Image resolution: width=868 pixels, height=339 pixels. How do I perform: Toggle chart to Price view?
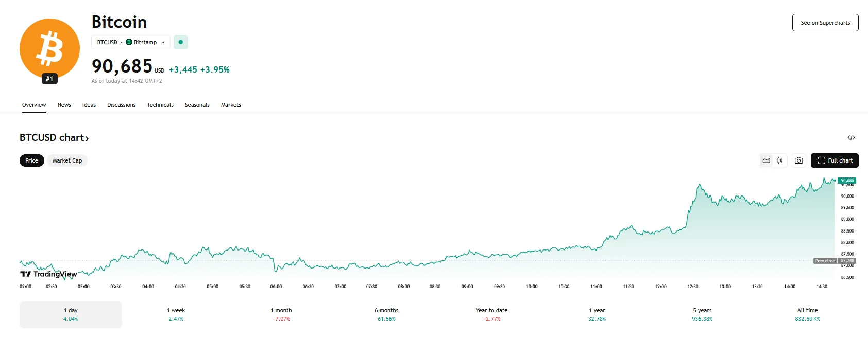[x=31, y=160]
